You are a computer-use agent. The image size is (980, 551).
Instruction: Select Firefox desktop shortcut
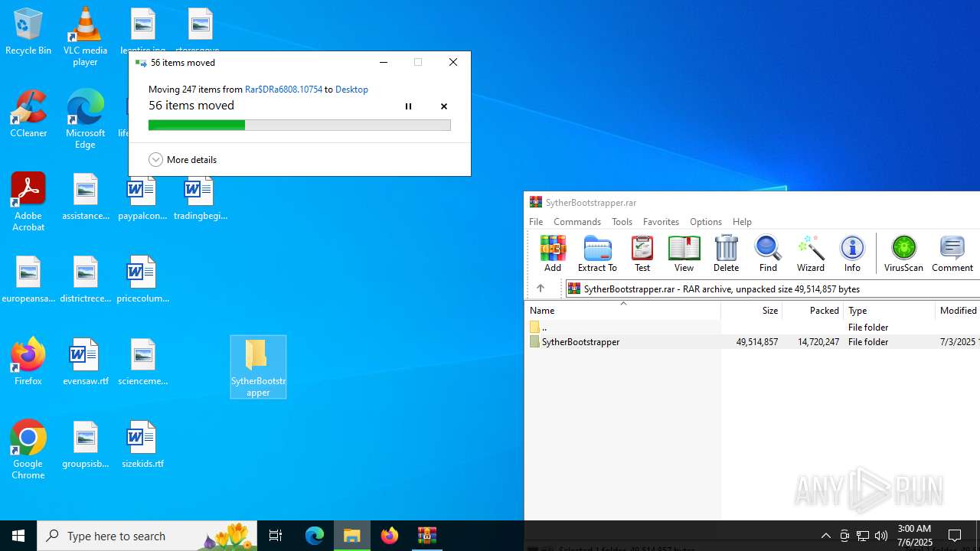[x=28, y=361]
